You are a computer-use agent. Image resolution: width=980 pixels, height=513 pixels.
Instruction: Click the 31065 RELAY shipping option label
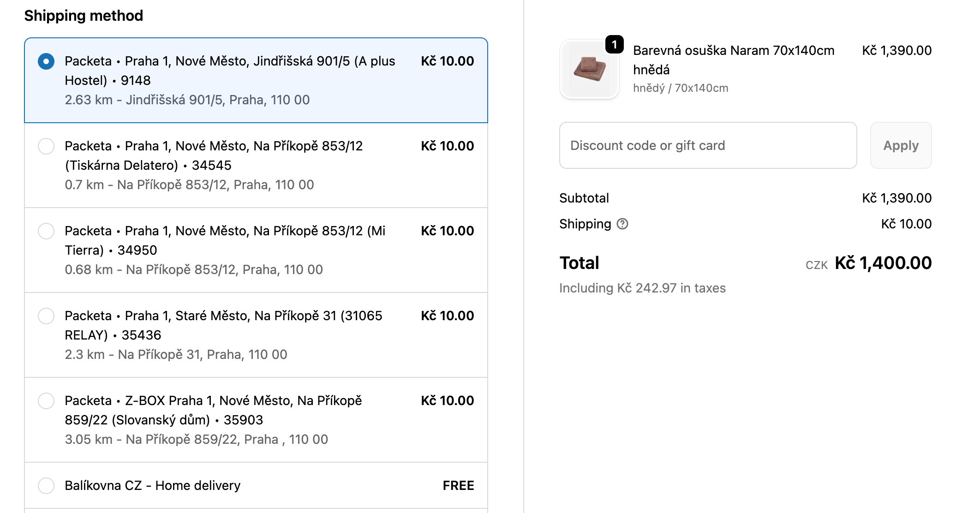(x=223, y=325)
